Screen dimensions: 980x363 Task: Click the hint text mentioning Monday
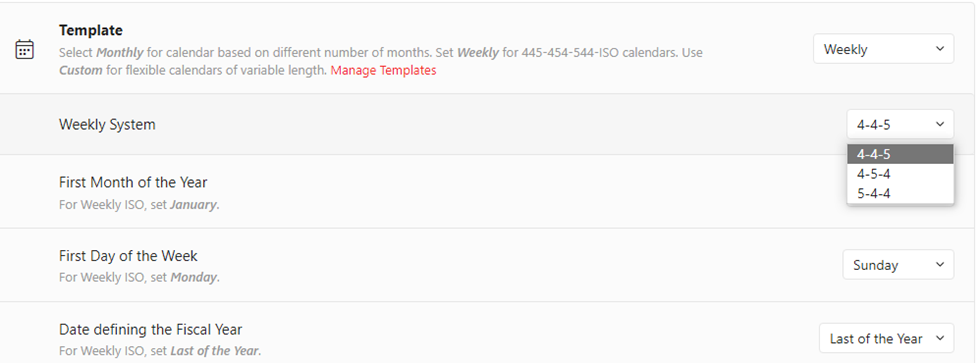pos(139,277)
